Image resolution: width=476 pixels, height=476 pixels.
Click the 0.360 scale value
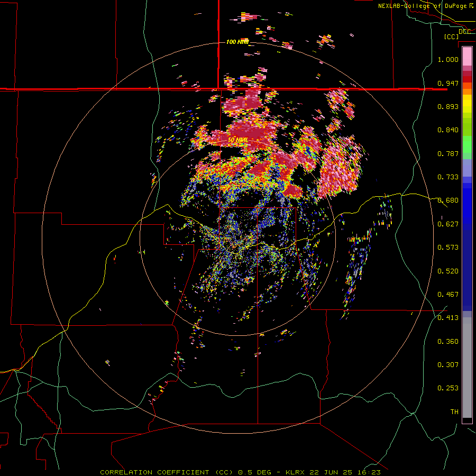pos(448,342)
